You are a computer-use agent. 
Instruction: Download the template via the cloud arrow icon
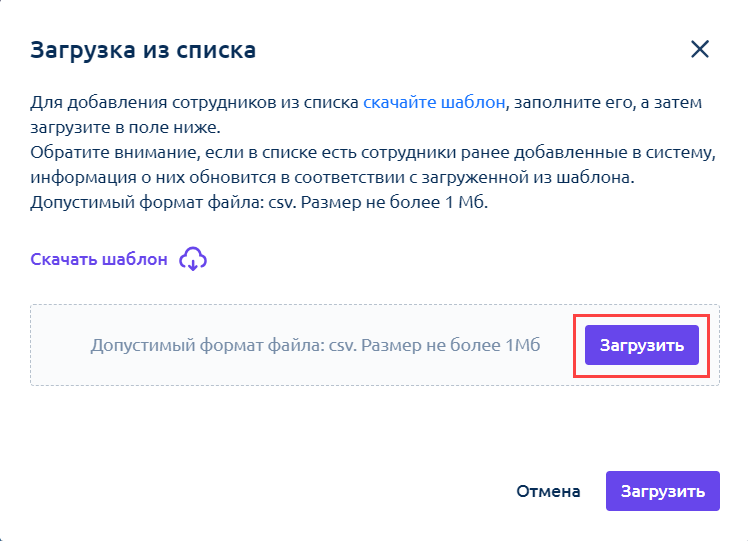(x=193, y=259)
